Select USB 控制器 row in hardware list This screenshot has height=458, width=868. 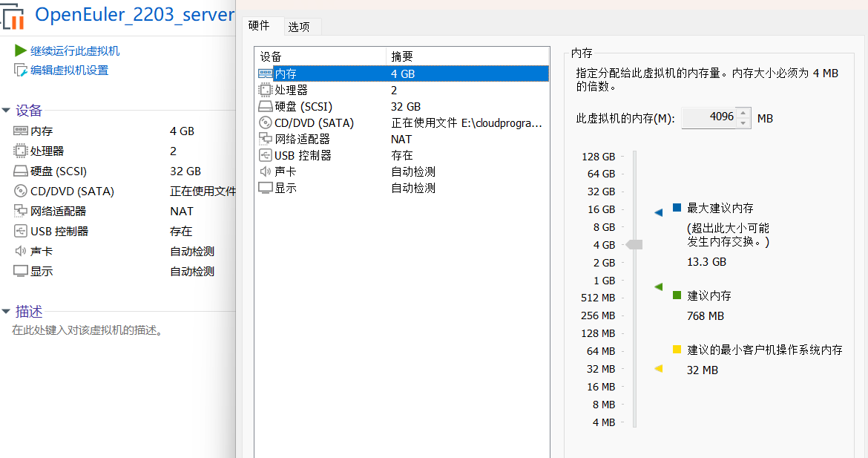coord(402,155)
